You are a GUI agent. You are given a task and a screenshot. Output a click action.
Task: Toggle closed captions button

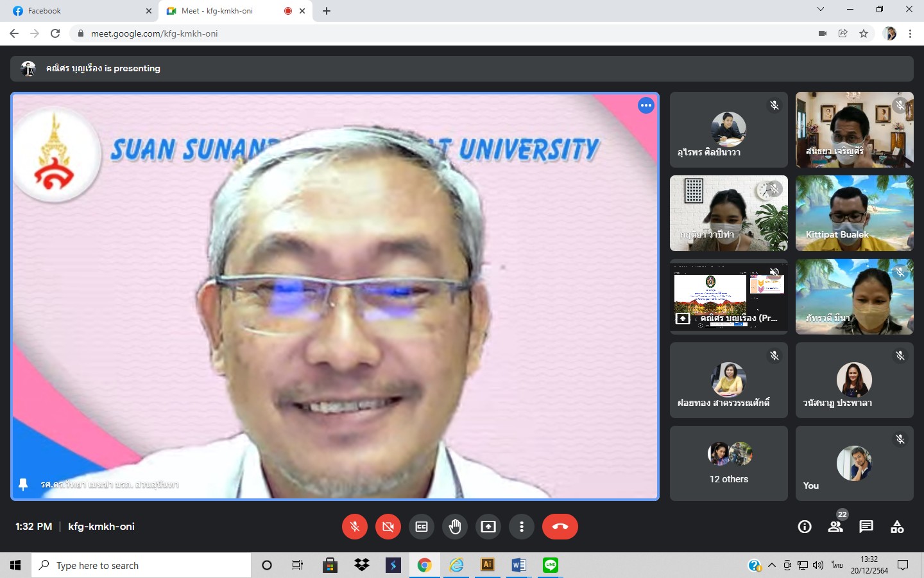pos(422,527)
